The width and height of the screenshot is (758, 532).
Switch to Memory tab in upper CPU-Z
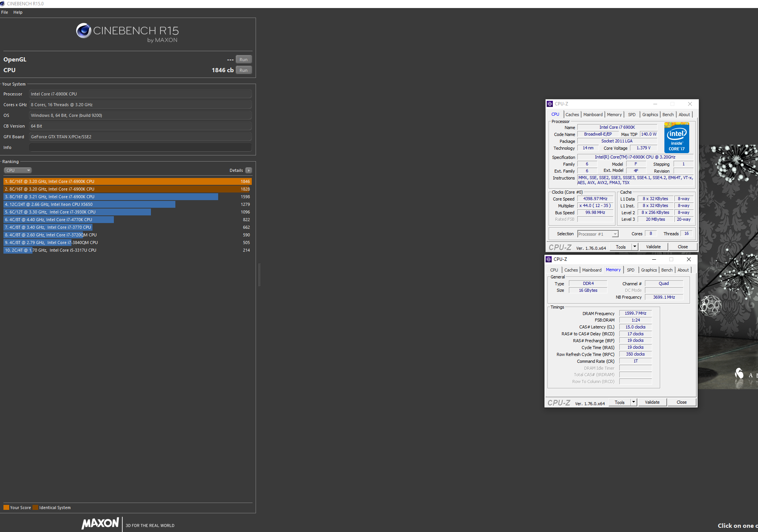(x=614, y=115)
